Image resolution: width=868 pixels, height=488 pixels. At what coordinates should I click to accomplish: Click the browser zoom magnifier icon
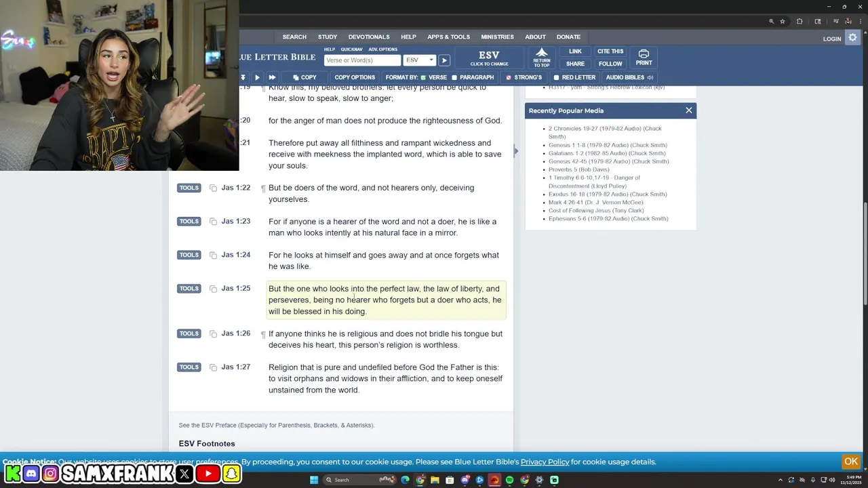(771, 22)
